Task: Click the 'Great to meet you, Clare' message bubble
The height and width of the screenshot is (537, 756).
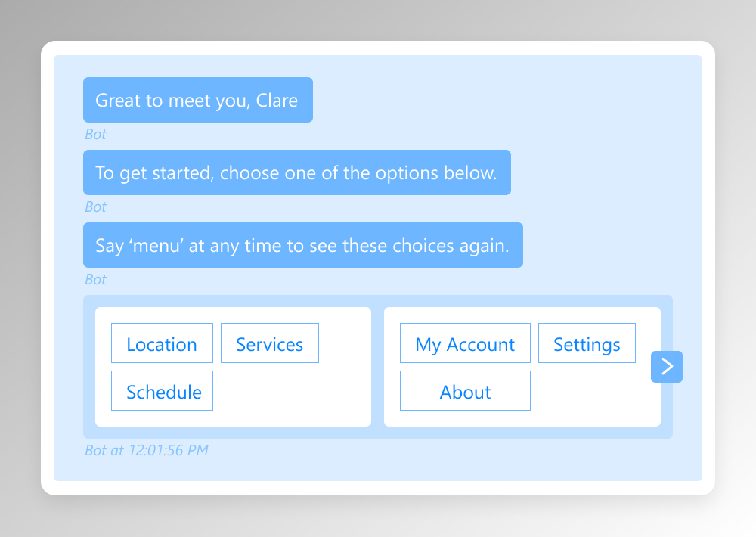Action: (x=197, y=100)
